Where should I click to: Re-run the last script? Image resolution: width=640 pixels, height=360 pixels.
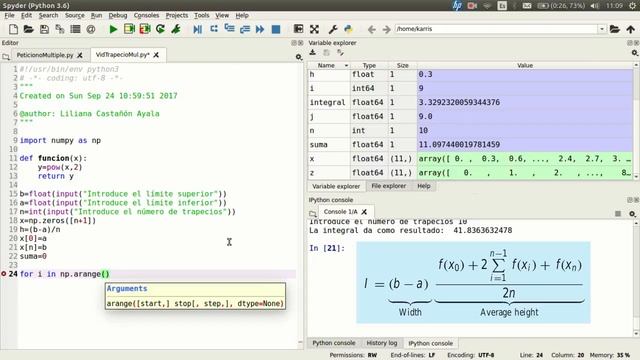pyautogui.click(x=160, y=29)
